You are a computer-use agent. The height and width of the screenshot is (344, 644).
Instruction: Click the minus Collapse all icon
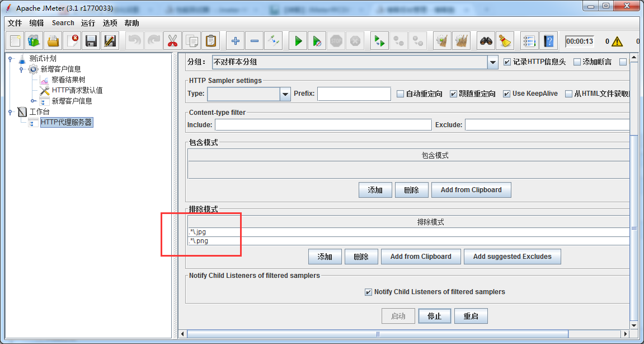(255, 41)
